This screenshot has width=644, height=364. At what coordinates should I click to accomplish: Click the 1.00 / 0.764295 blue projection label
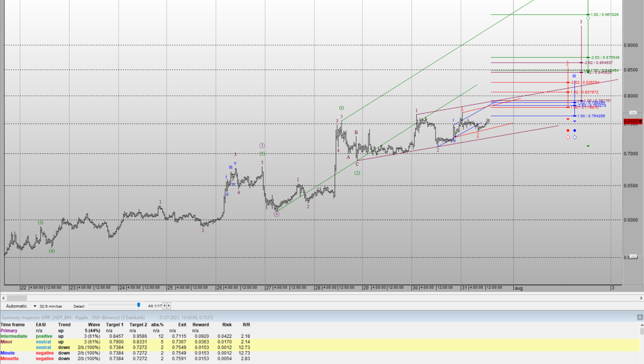(x=591, y=116)
